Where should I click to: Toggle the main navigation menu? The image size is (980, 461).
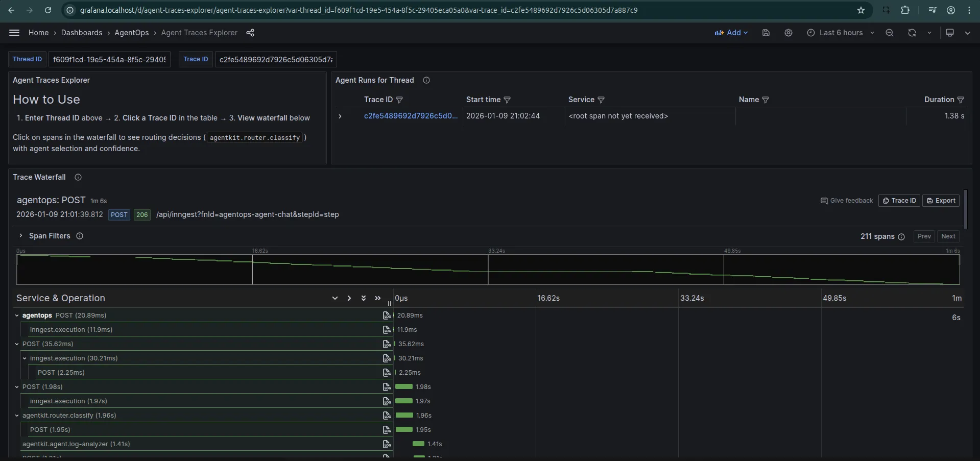click(14, 33)
